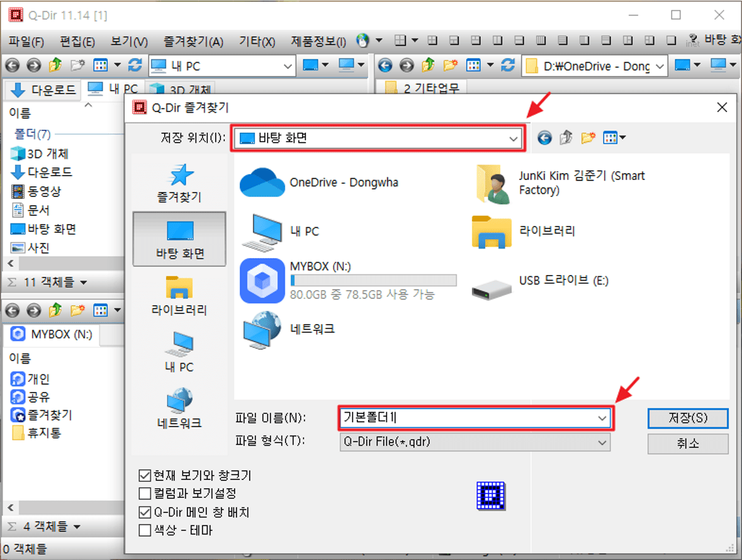The width and height of the screenshot is (742, 560).
Task: Open the 기타(X) menu
Action: tap(257, 42)
